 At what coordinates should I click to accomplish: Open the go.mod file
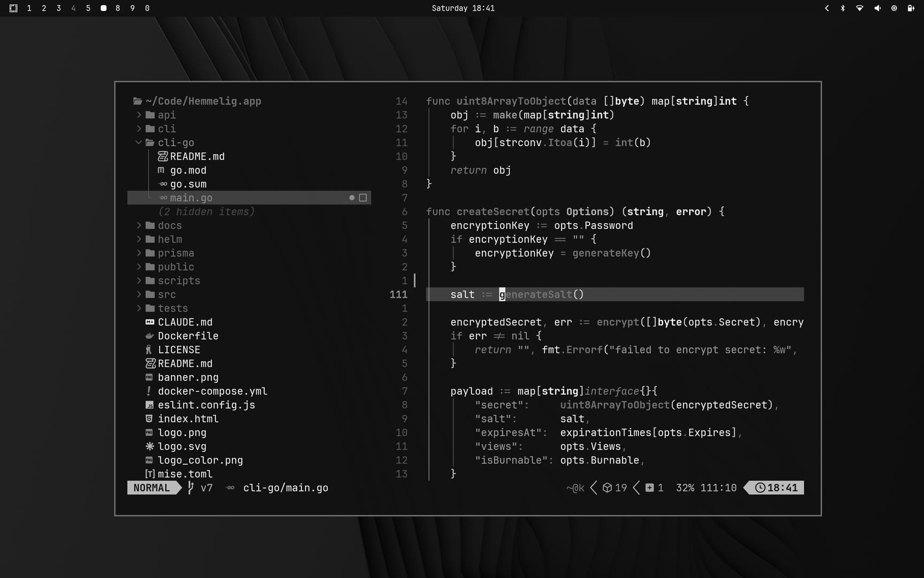pos(188,170)
